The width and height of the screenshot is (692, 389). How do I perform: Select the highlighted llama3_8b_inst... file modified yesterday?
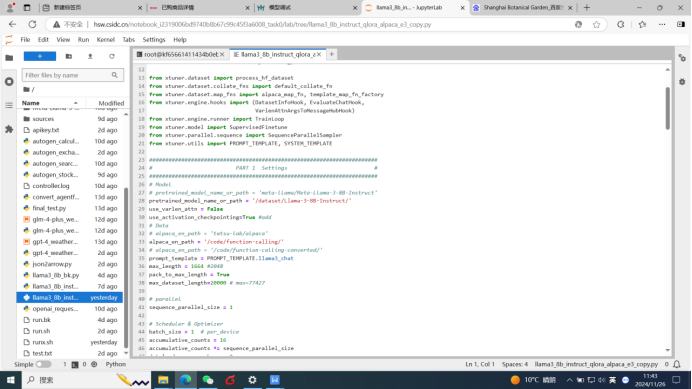click(x=71, y=298)
